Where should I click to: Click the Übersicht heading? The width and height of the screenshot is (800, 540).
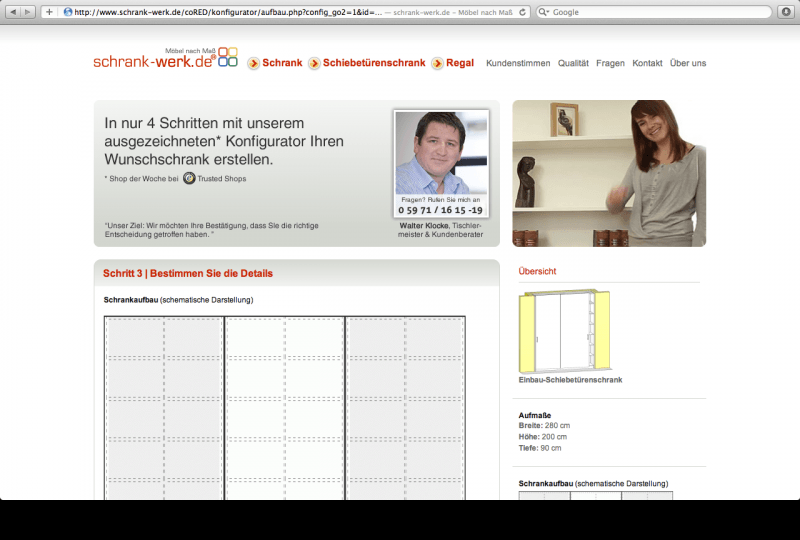(x=537, y=272)
